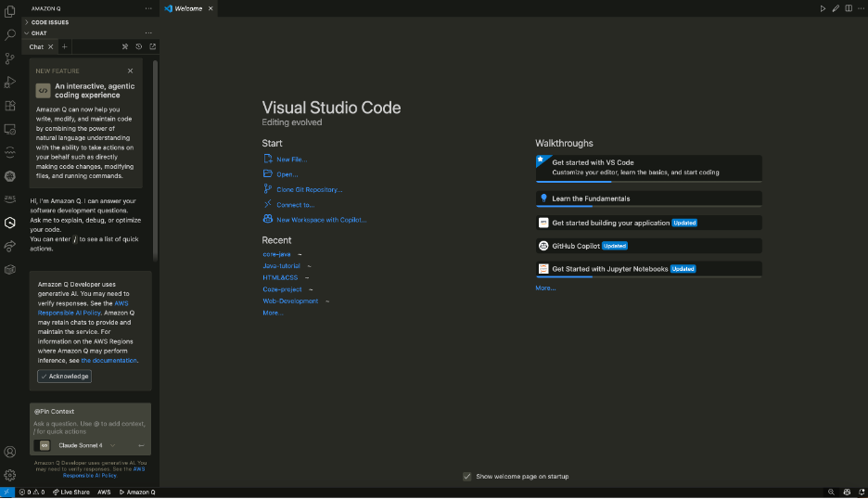Open Get Started with Jupyter Notebooks walkthrough
868x499 pixels.
(649, 269)
